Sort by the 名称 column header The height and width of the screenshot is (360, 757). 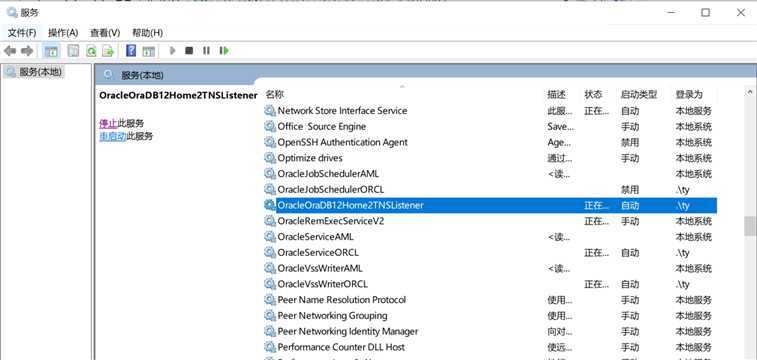[x=275, y=94]
